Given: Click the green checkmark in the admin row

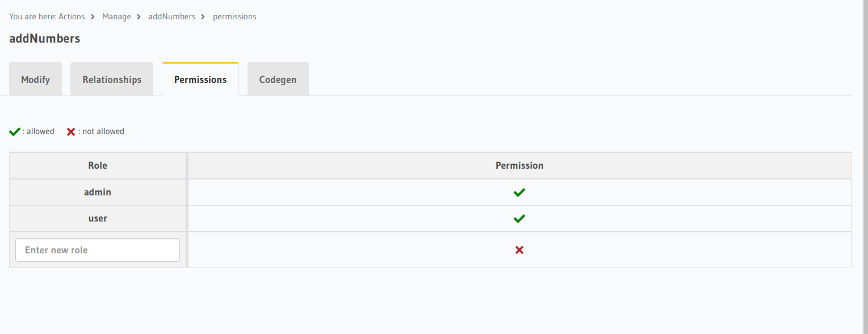Looking at the screenshot, I should (519, 192).
